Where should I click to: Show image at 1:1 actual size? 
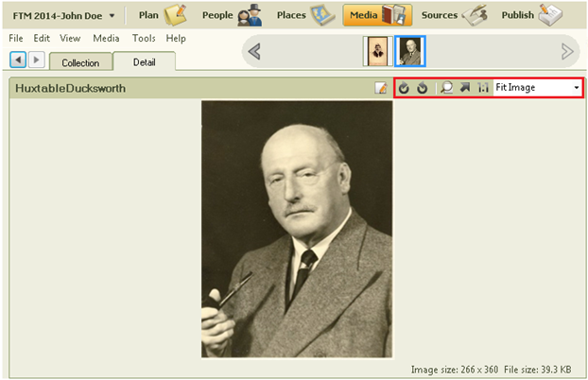click(483, 88)
